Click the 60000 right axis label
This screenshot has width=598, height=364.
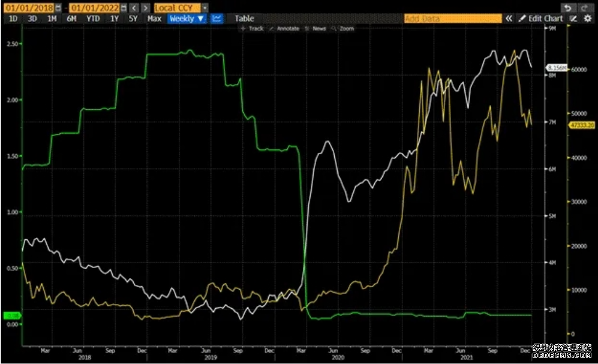point(579,70)
